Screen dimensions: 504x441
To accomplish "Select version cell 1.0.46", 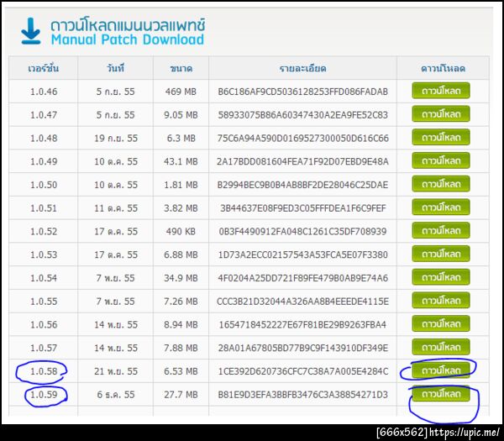I will click(44, 92).
